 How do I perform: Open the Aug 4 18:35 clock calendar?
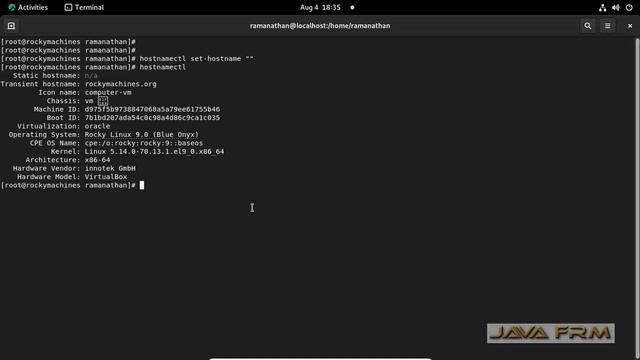(320, 7)
